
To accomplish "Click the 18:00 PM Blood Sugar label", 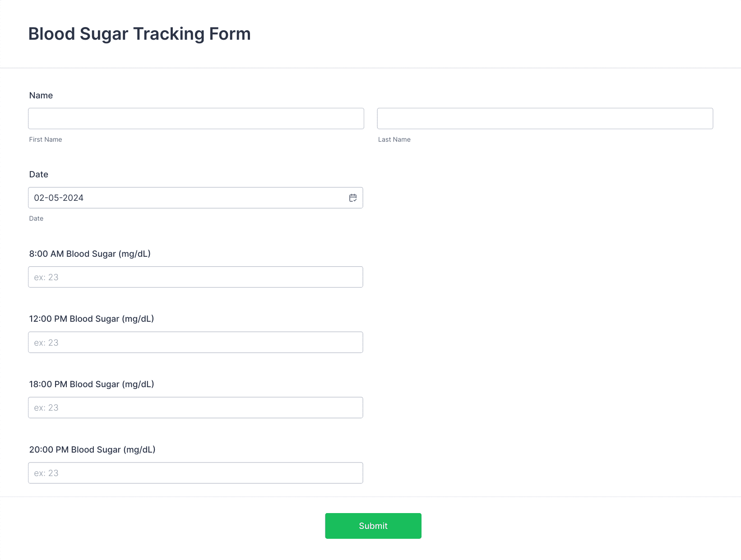I will coord(92,384).
